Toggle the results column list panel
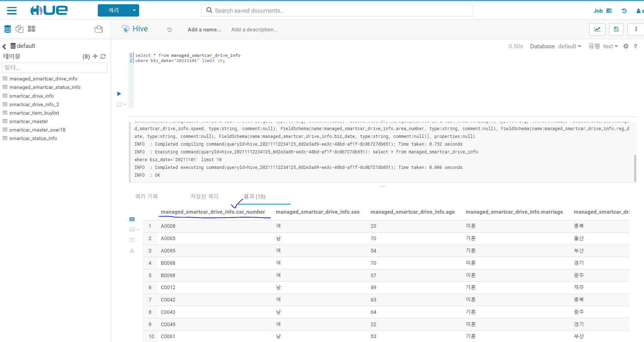 click(x=132, y=240)
